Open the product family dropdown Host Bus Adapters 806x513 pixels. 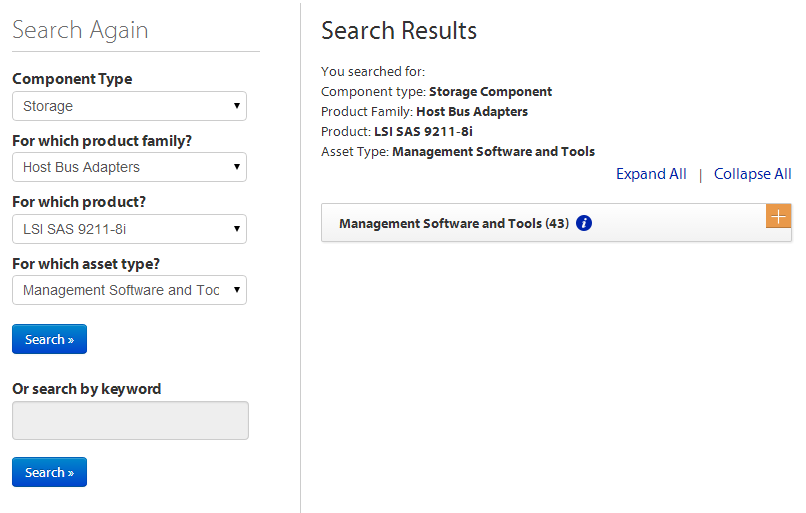130,167
